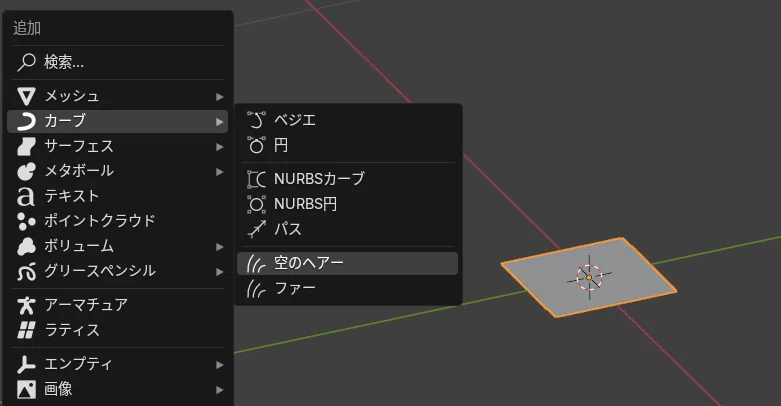Click the 画像 picture icon

pyautogui.click(x=26, y=389)
